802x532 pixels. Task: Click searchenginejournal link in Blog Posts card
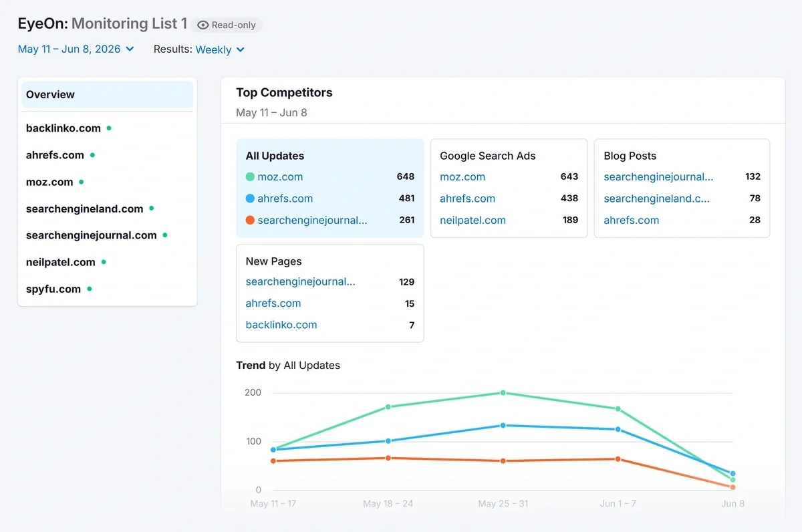[658, 177]
